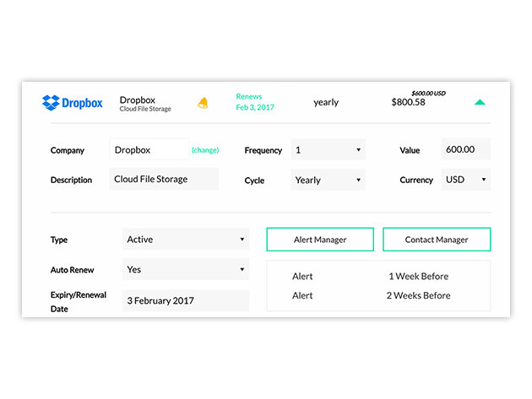Click the $600.00 USD original price
Screen dimensions: 532x399
(428, 93)
